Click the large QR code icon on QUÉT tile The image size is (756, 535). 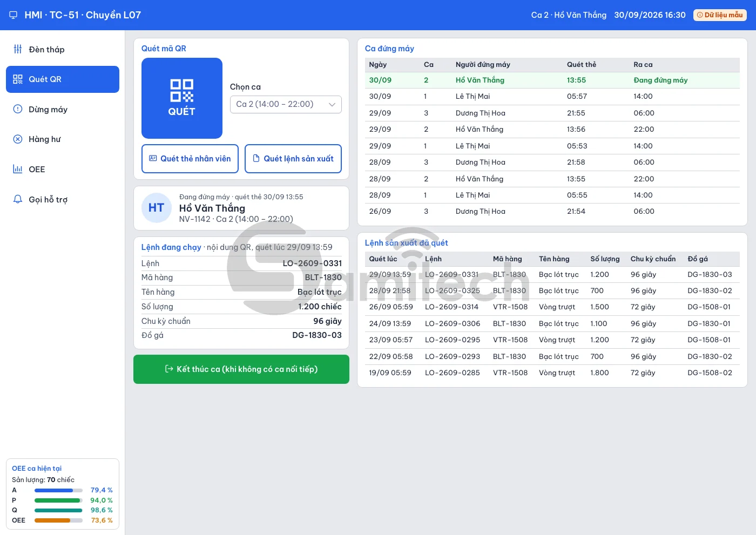[181, 91]
